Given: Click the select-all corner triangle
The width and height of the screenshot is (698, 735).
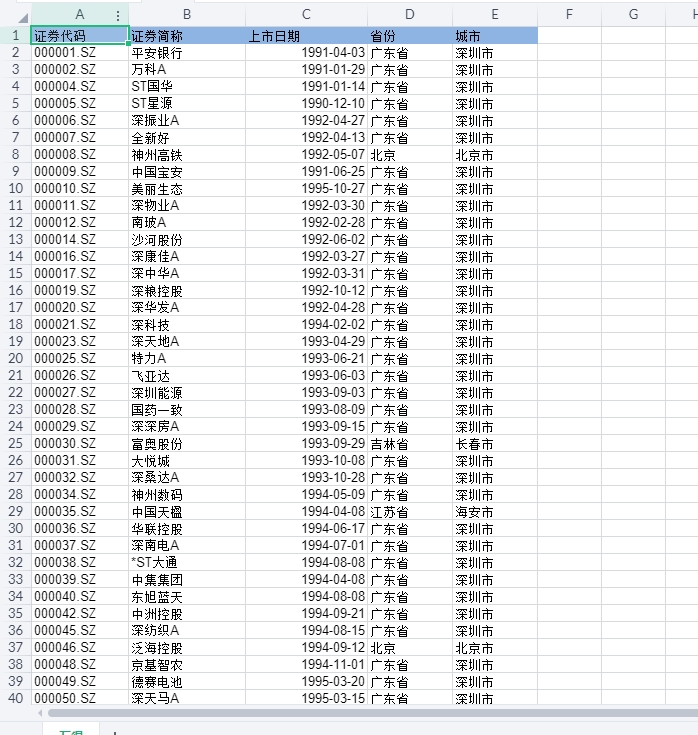Looking at the screenshot, I should [23, 18].
